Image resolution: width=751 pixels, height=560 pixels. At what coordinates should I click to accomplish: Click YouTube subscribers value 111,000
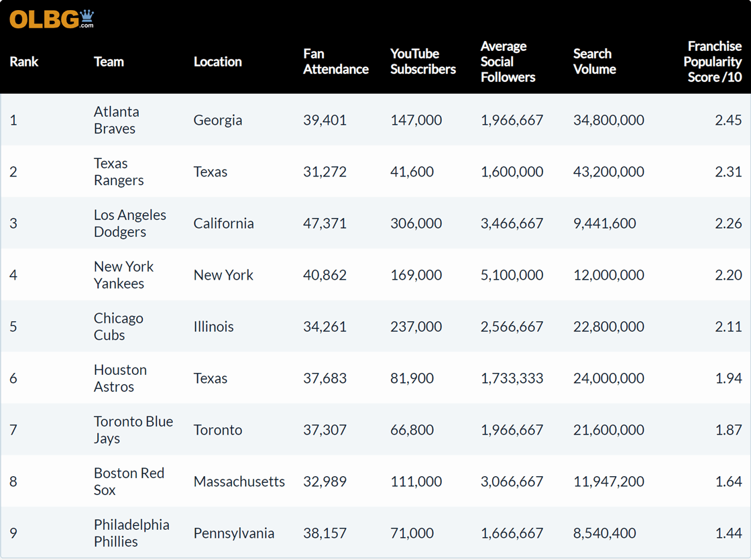[x=416, y=482]
